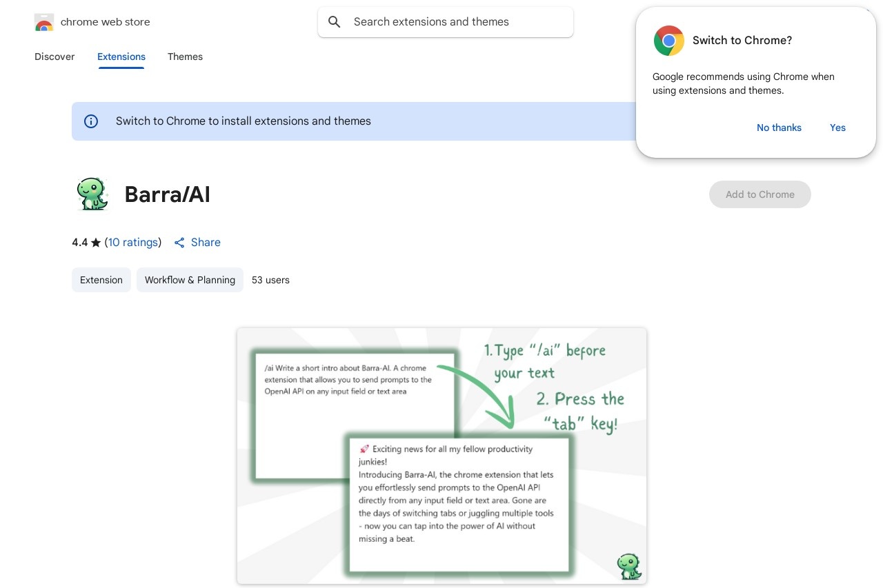
Task: Open the Workflow & Planning category chip
Action: 190,280
